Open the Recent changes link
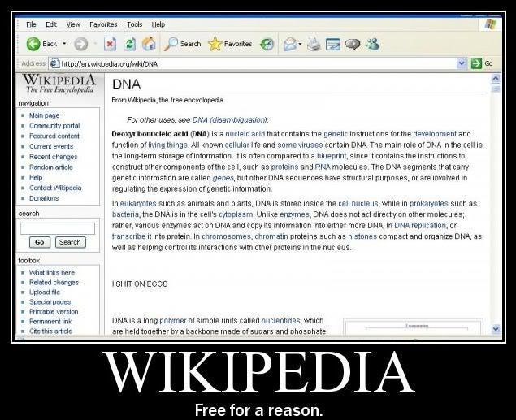Screen dimensions: 516x420 click(x=54, y=157)
